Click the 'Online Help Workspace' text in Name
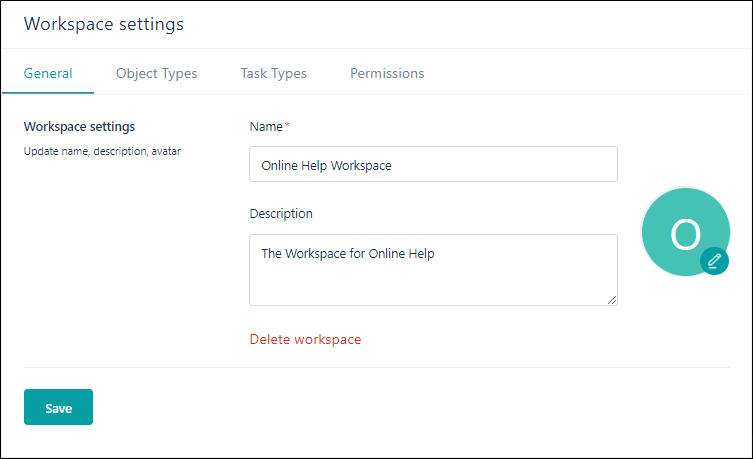The image size is (753, 459). click(327, 166)
